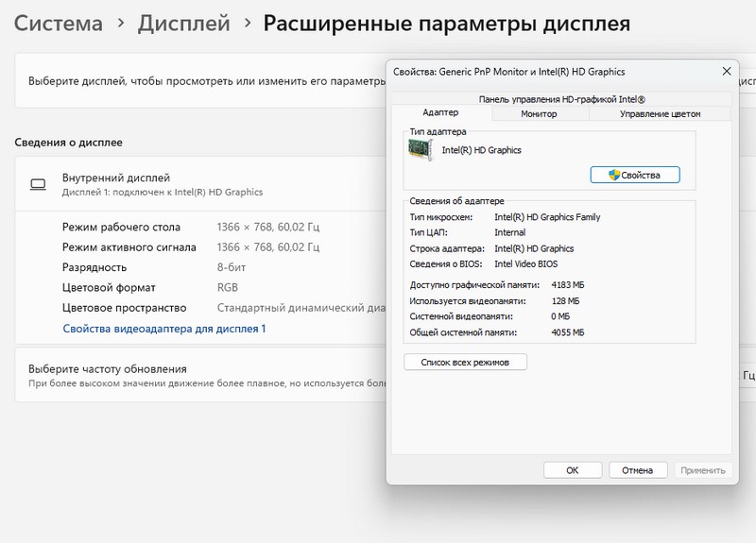756x543 pixels.
Task: Click the properties dialog title bar
Action: click(x=548, y=72)
